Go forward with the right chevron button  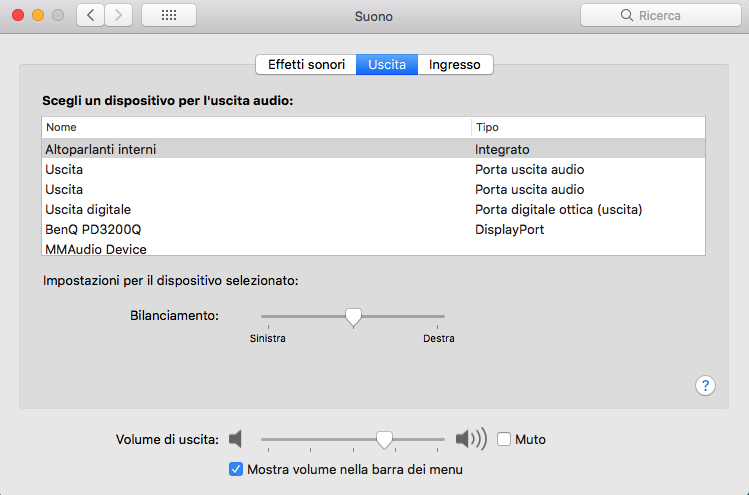pos(118,16)
